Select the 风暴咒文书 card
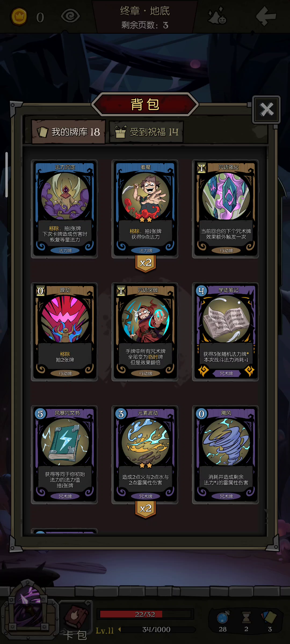 pyautogui.click(x=64, y=455)
